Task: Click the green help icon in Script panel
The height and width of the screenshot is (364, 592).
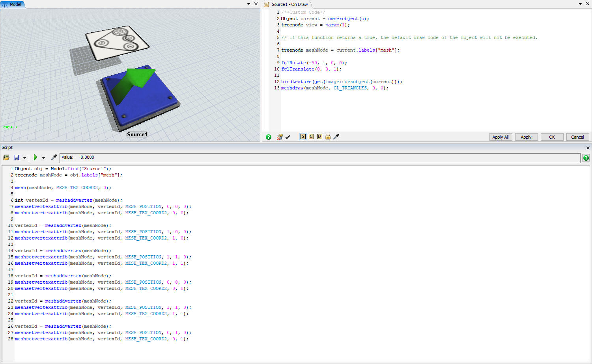Action: [586, 158]
